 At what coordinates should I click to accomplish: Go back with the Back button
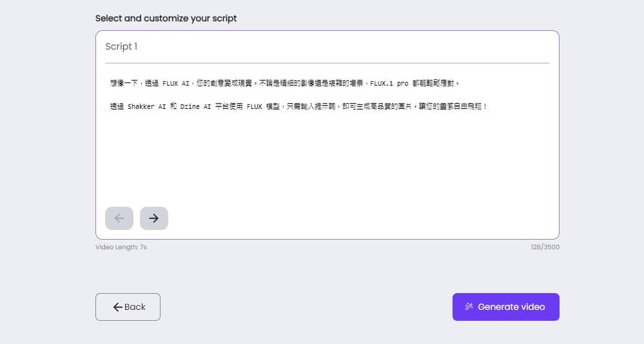(x=128, y=307)
